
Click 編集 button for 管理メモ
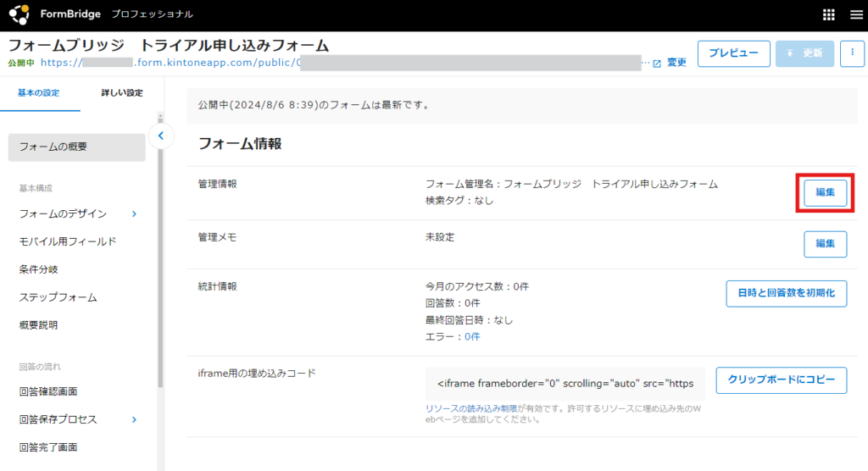coord(825,244)
